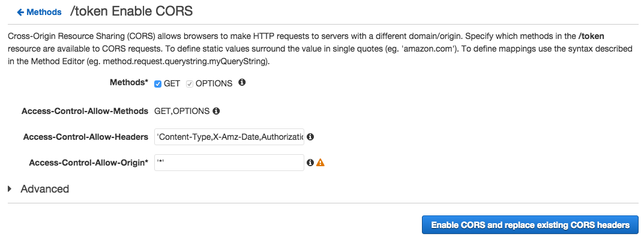This screenshot has width=644, height=240.
Task: Click the Access-Control-Allow-Origin field label
Action: pyautogui.click(x=88, y=163)
